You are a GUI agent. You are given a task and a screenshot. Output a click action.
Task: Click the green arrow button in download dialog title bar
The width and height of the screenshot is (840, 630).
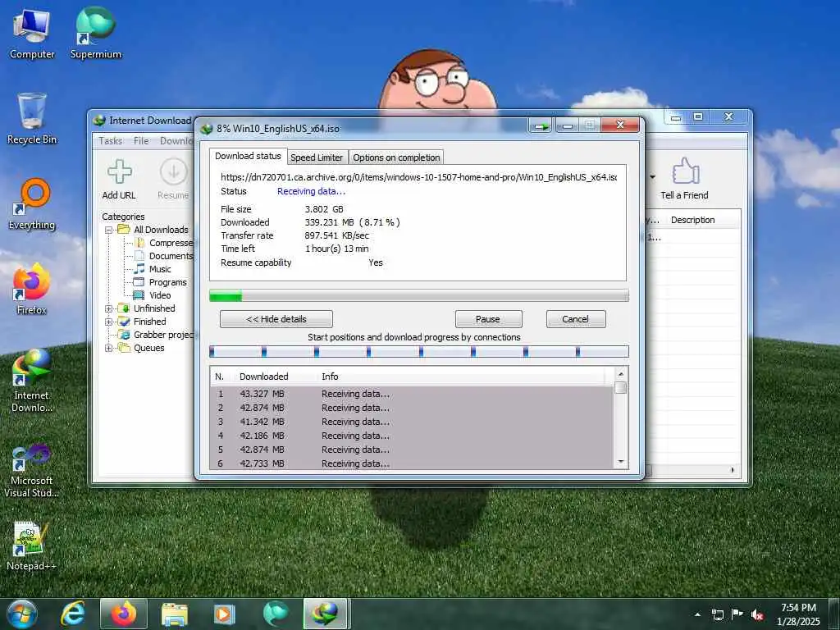[541, 126]
